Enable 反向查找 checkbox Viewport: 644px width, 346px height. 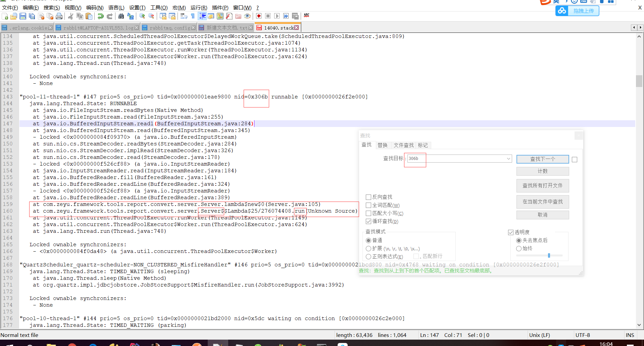(368, 197)
